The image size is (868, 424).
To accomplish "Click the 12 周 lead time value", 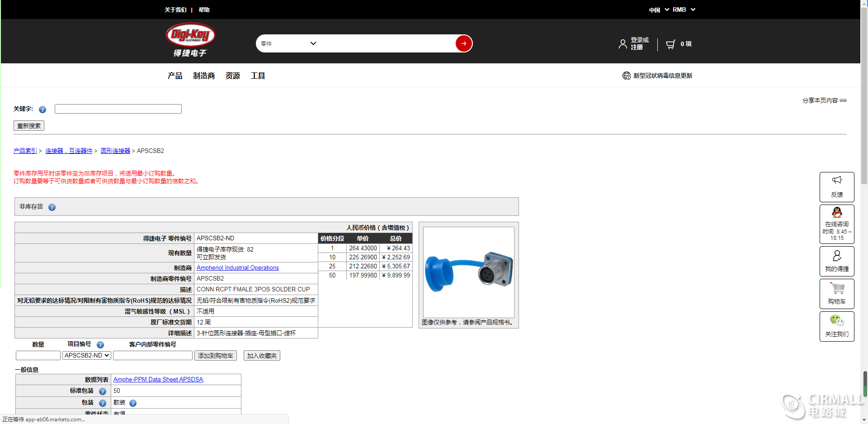I will point(203,323).
